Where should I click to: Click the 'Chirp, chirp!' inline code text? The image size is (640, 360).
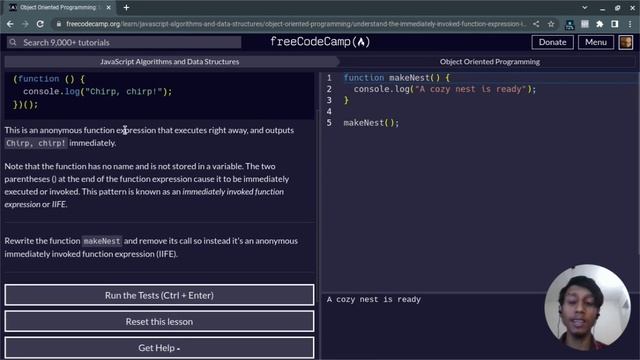pos(36,143)
